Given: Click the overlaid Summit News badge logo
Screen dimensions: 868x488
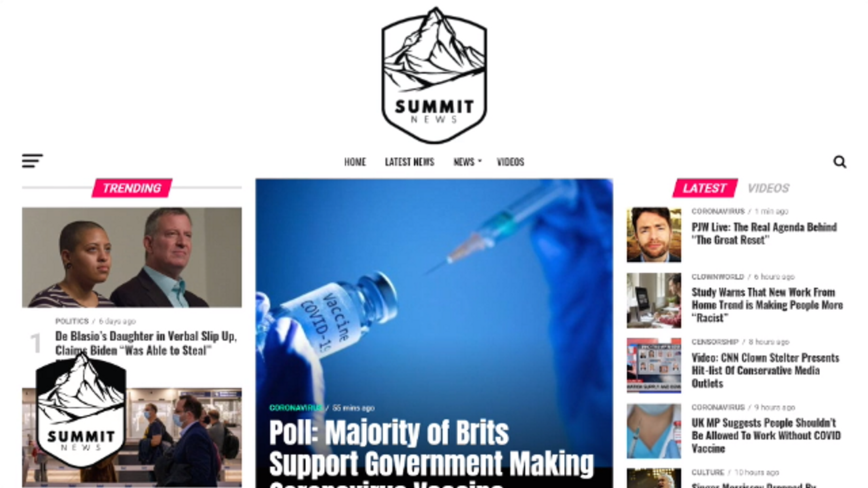Looking at the screenshot, I should click(x=81, y=411).
